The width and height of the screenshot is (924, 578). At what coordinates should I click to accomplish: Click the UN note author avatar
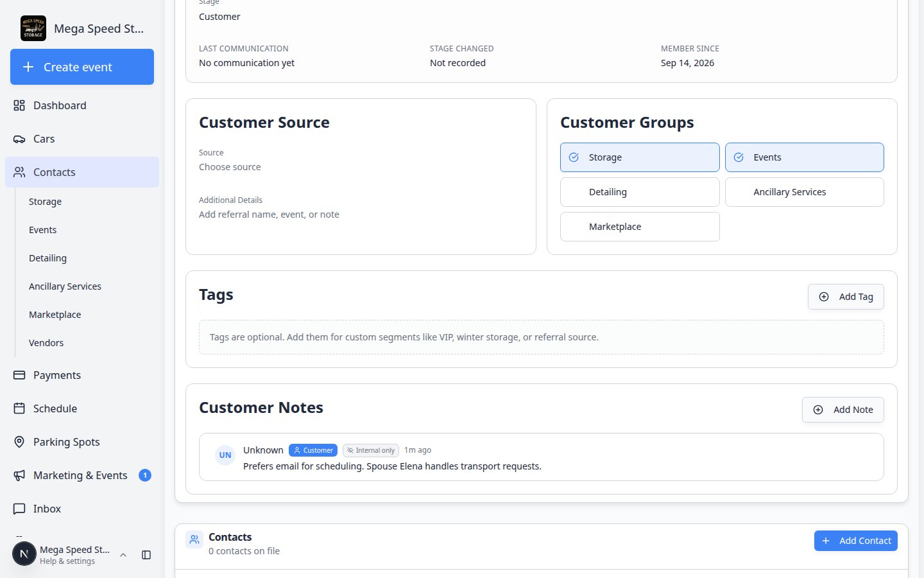[x=225, y=455]
